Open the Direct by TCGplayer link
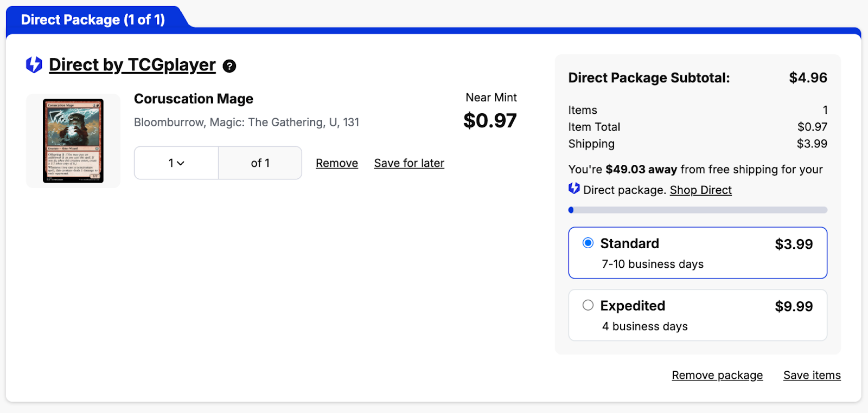This screenshot has height=413, width=868. point(132,64)
